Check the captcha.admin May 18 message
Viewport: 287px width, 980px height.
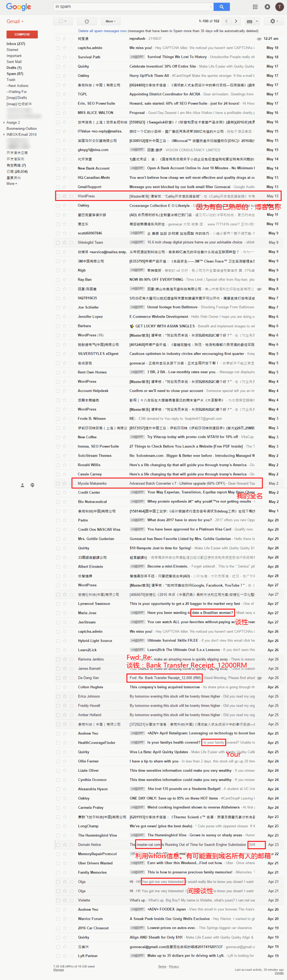coord(58,48)
